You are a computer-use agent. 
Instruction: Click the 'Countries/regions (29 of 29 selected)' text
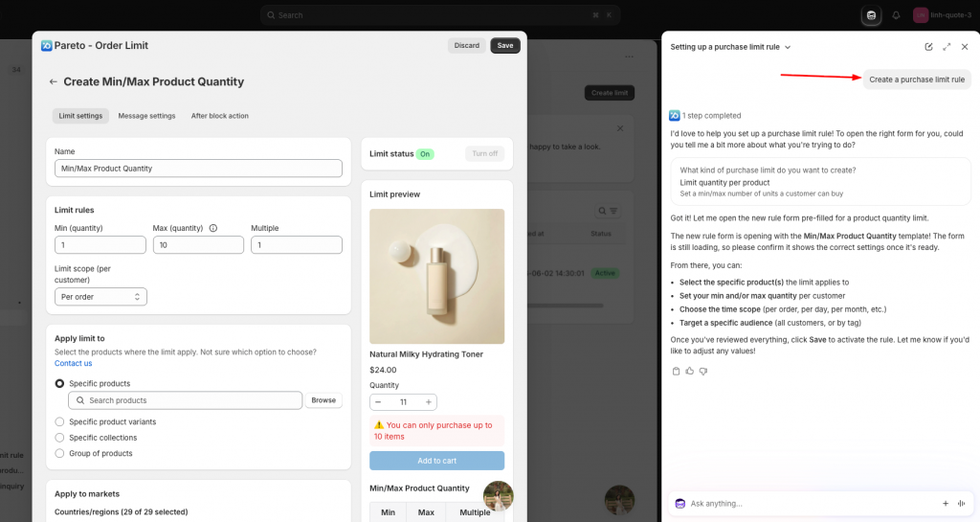pyautogui.click(x=121, y=512)
